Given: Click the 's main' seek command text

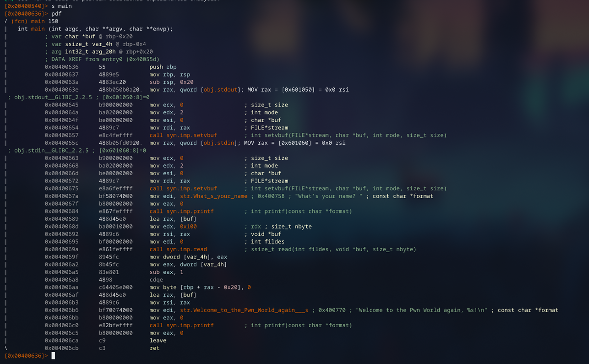Looking at the screenshot, I should click(62, 6).
